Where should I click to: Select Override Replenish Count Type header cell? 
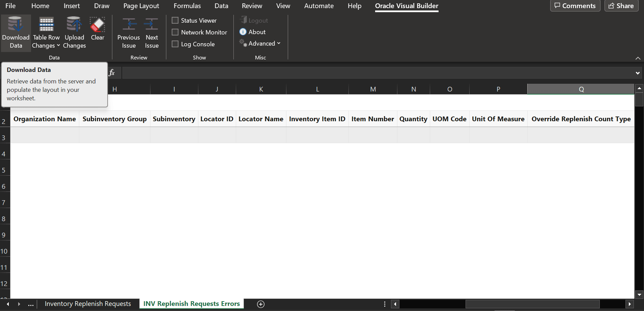click(x=581, y=119)
